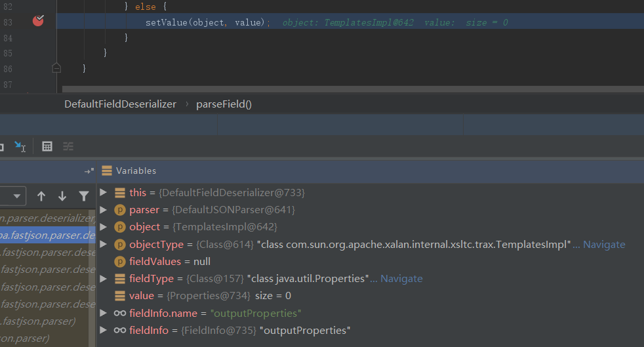
Task: Click Trace Current Stream Chain icon
Action: pos(68,146)
